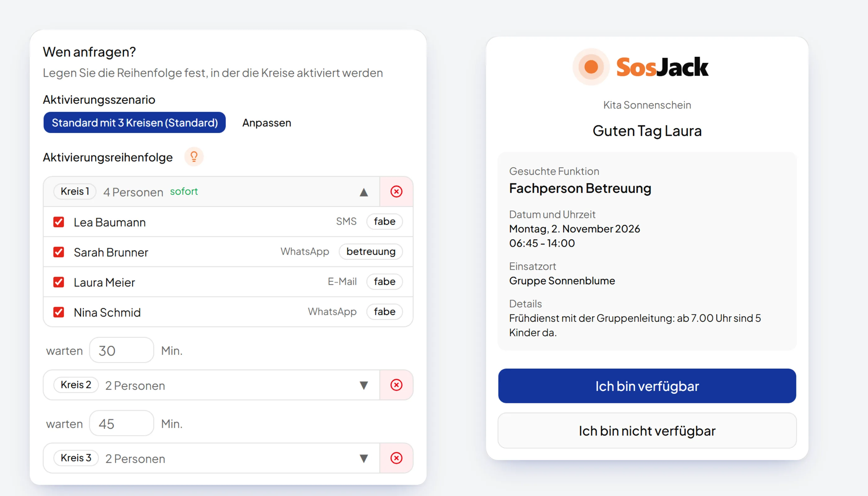The height and width of the screenshot is (496, 868).
Task: Click the Kreis 1 label badge
Action: coord(75,192)
